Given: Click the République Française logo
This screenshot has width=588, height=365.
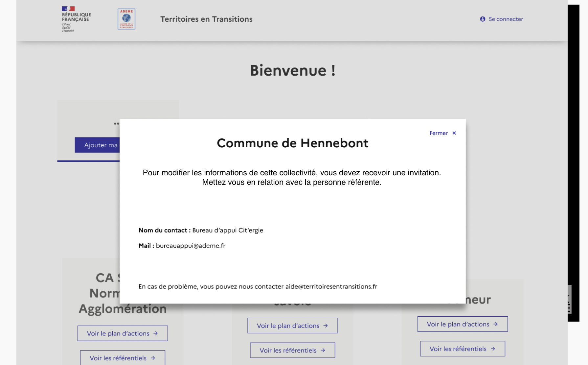Looking at the screenshot, I should pyautogui.click(x=76, y=18).
